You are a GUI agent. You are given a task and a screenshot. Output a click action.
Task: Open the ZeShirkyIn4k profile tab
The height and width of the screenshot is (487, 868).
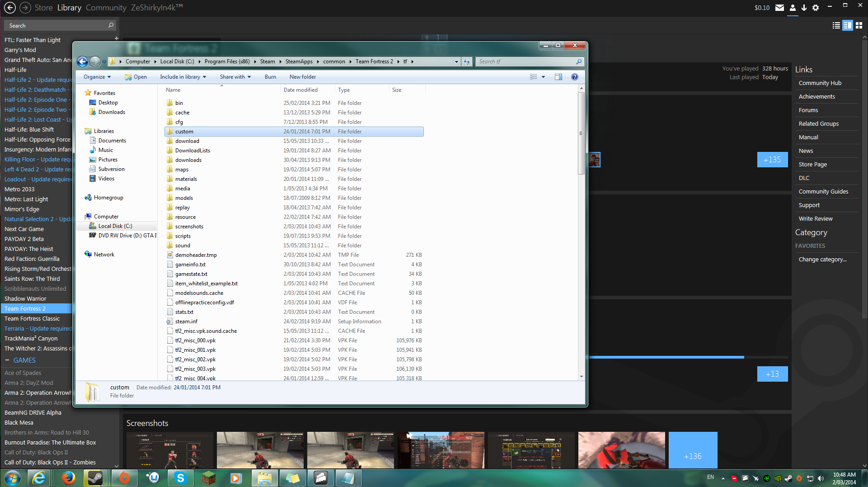click(157, 8)
